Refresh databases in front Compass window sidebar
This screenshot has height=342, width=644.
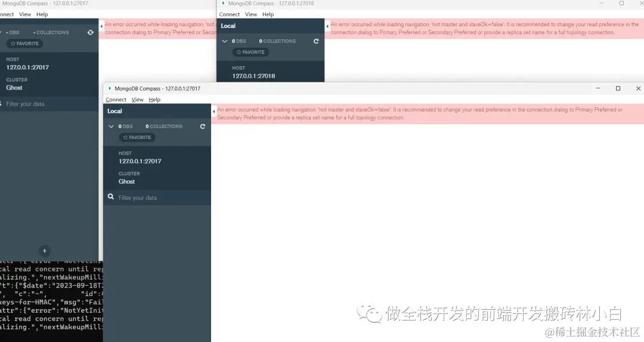click(203, 126)
